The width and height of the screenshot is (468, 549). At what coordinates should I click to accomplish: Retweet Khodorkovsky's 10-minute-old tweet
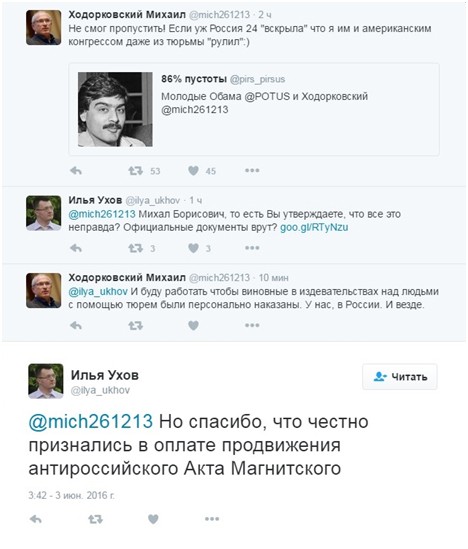coord(135,326)
